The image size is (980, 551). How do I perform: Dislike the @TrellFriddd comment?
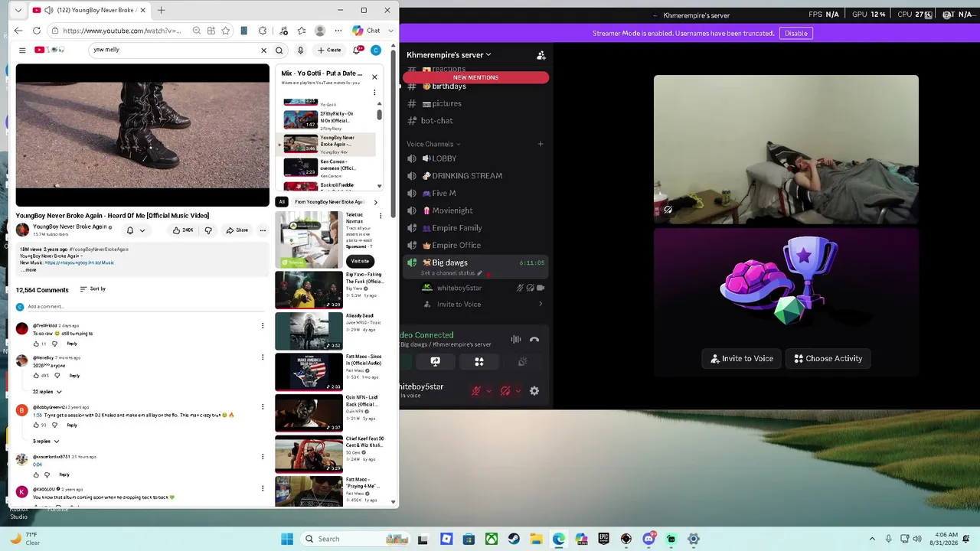[55, 344]
